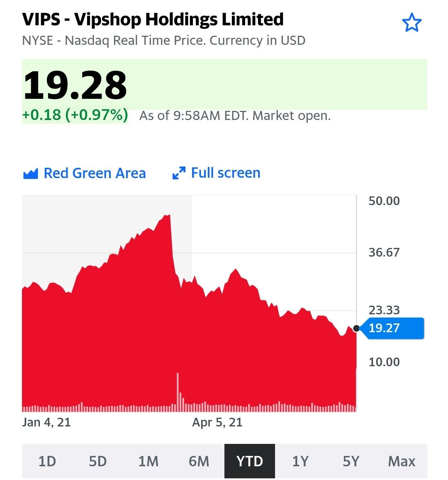
Task: Choose the 1M time range
Action: coord(149,461)
